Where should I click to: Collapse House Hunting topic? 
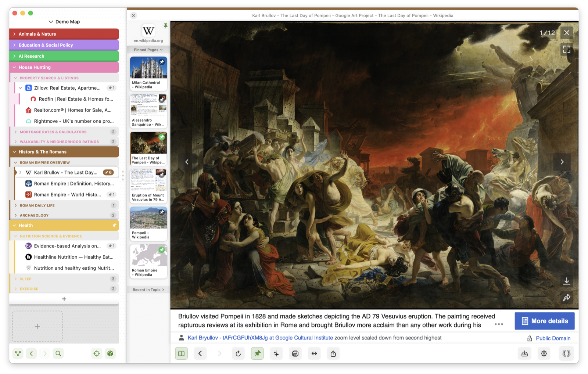[x=14, y=67]
